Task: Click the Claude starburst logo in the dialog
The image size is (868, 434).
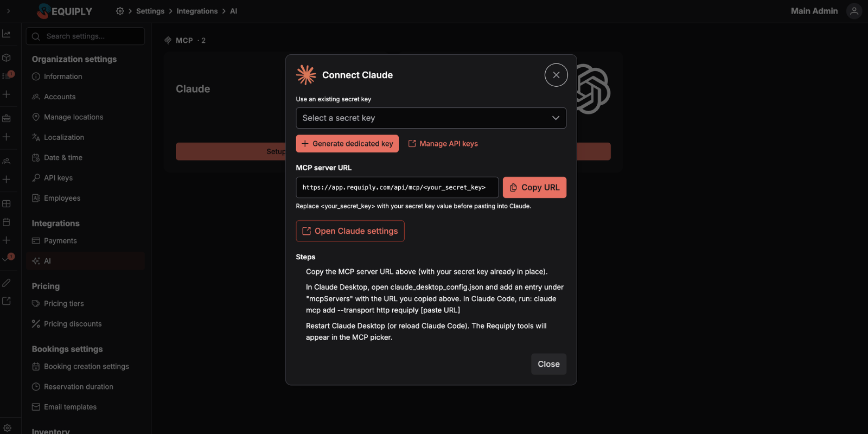Action: pyautogui.click(x=306, y=75)
